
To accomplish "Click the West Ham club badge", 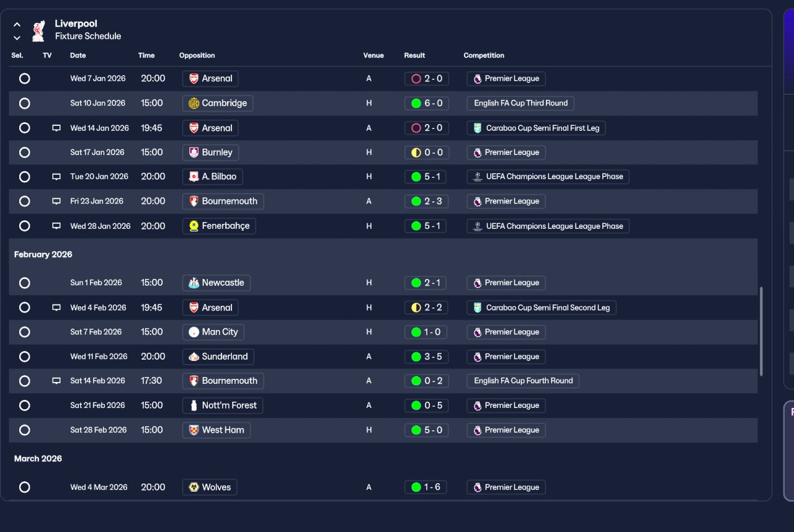I will 194,430.
